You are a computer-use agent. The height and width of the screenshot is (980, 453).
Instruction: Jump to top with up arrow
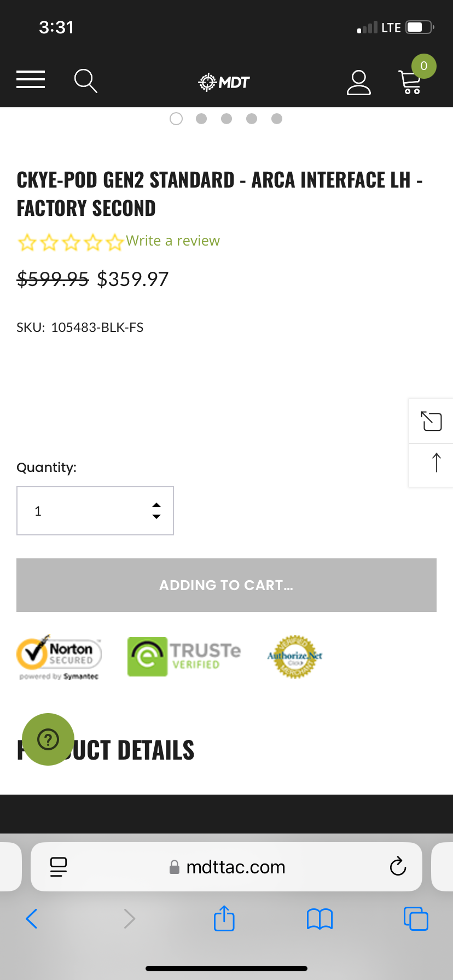point(436,463)
